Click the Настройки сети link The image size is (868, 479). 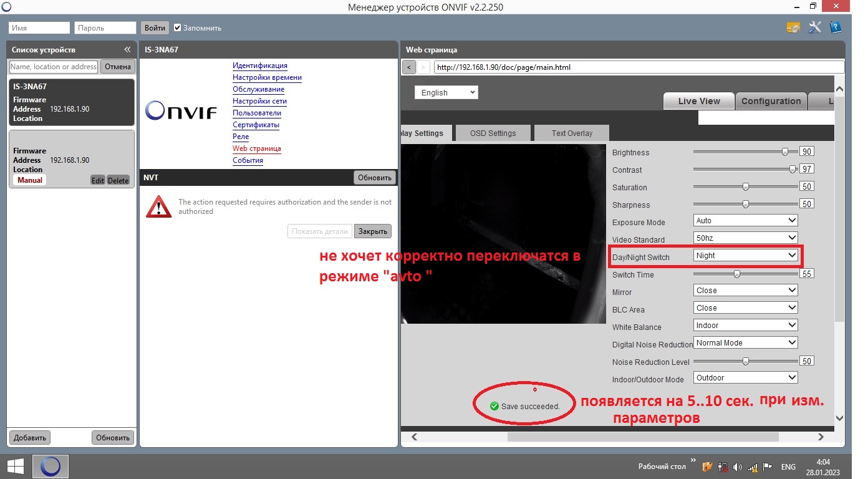click(259, 101)
